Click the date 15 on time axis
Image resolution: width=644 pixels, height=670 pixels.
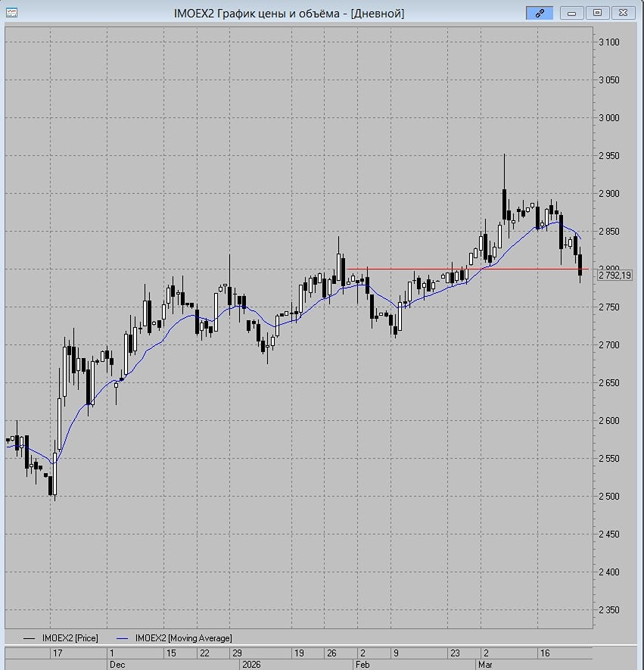click(x=171, y=653)
